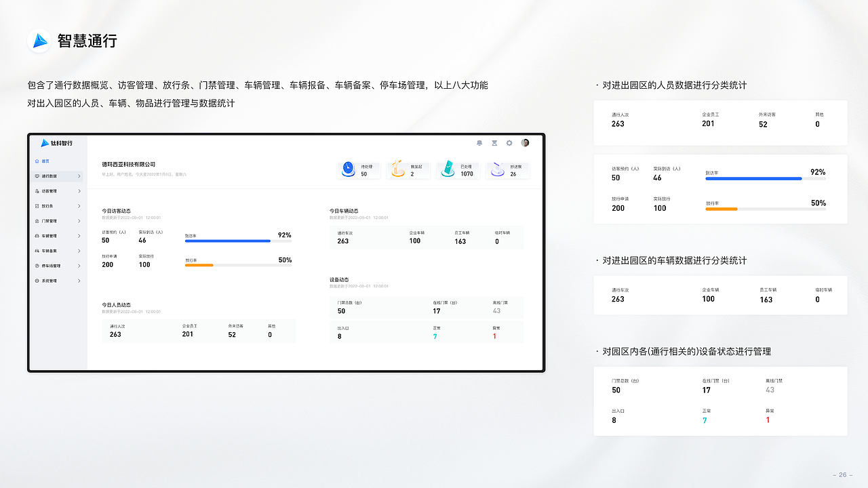Click 实际到访 value 46 in the dashboard

pos(142,241)
